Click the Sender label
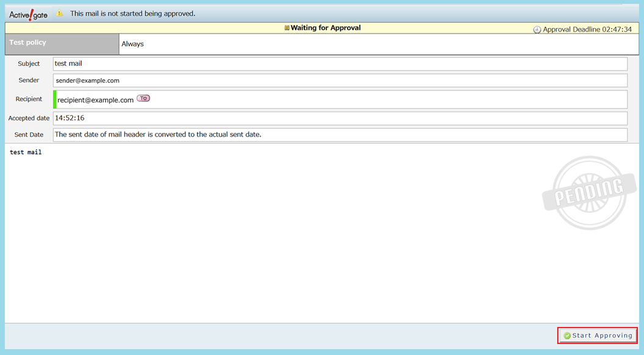 tap(29, 80)
